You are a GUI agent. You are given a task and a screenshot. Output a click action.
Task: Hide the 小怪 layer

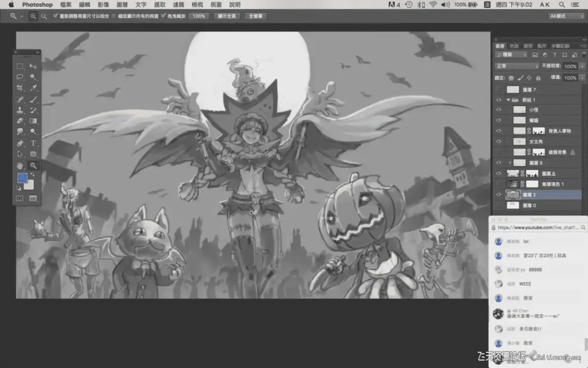(x=499, y=110)
